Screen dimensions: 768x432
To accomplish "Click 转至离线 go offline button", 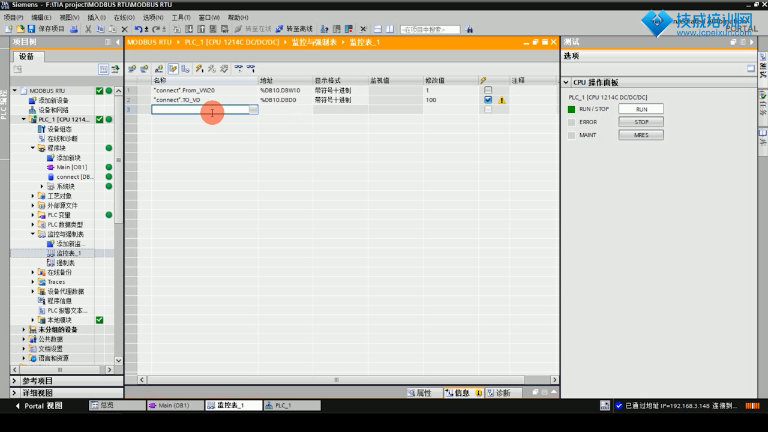I will (x=294, y=29).
